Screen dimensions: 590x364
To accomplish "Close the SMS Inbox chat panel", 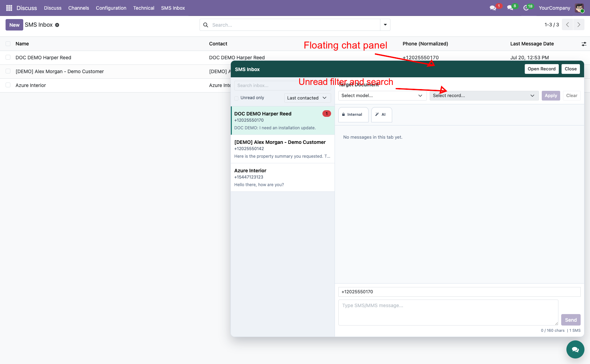I will (x=571, y=69).
